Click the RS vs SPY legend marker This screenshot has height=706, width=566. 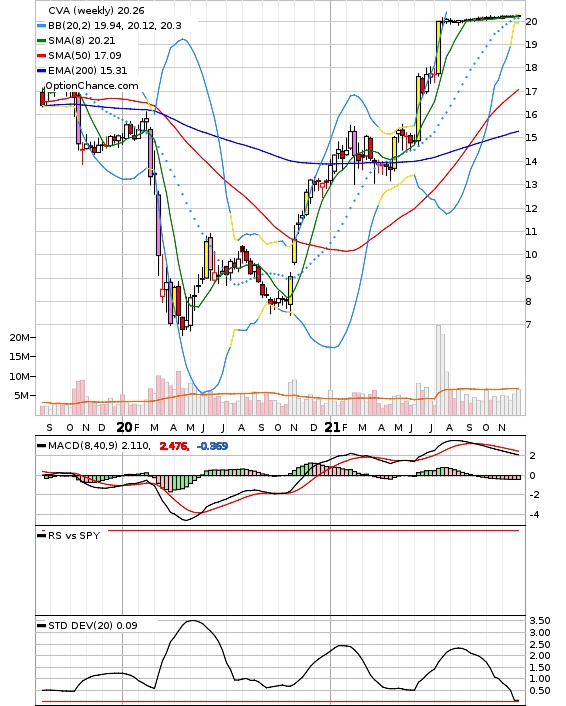coord(41,535)
